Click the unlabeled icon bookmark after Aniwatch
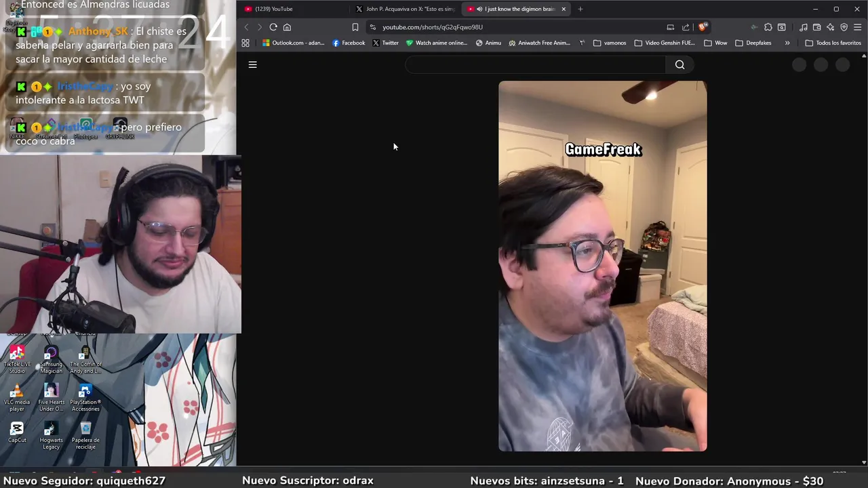Viewport: 868px width, 488px height. pyautogui.click(x=582, y=43)
